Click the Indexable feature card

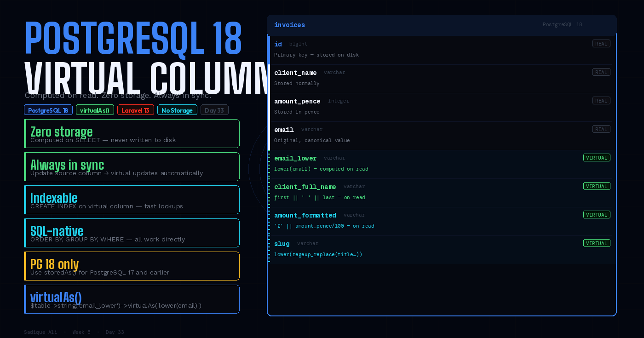pyautogui.click(x=132, y=200)
